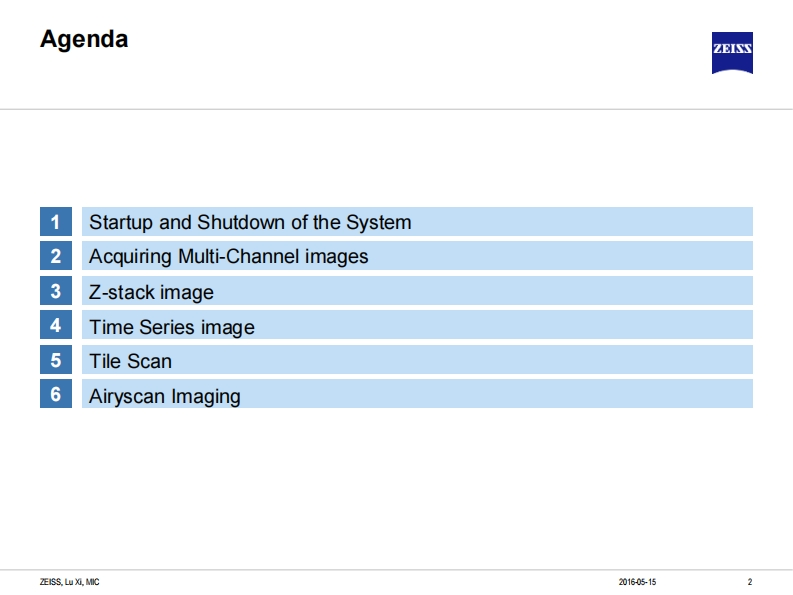Select the number 2 agenda box
Viewport: 793px width, 595px height.
[x=56, y=256]
